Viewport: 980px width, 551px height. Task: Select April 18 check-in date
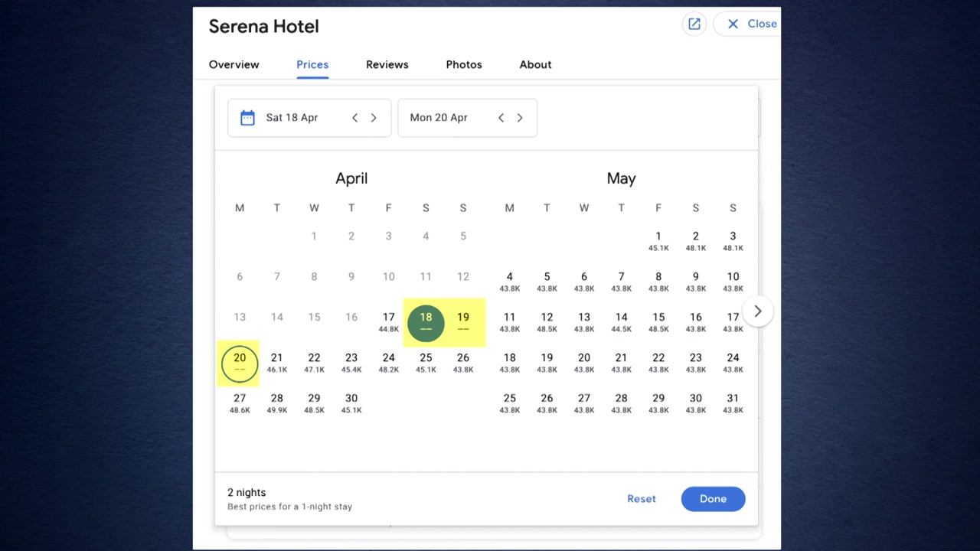pyautogui.click(x=426, y=322)
